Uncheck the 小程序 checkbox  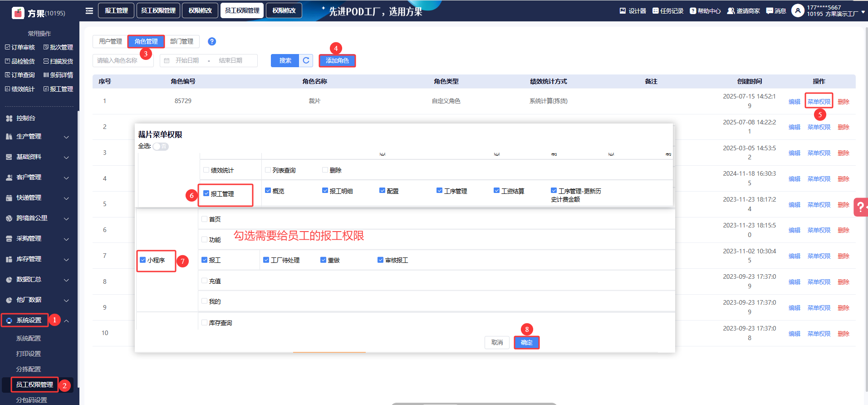point(143,260)
